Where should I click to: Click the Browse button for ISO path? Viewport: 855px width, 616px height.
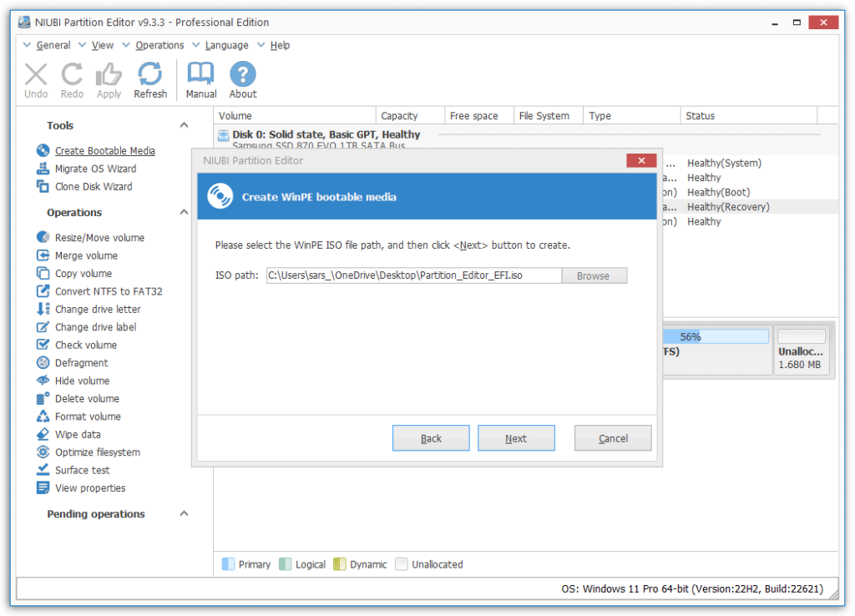click(594, 275)
